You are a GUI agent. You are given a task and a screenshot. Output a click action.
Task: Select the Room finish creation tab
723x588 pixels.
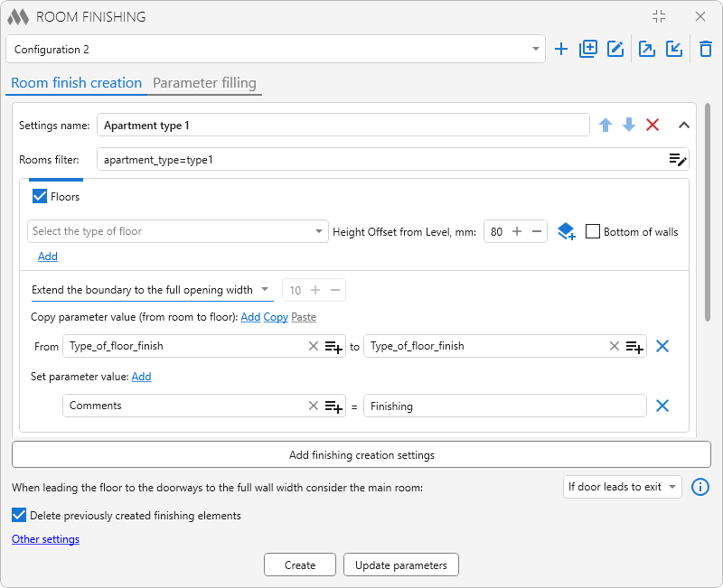[76, 83]
